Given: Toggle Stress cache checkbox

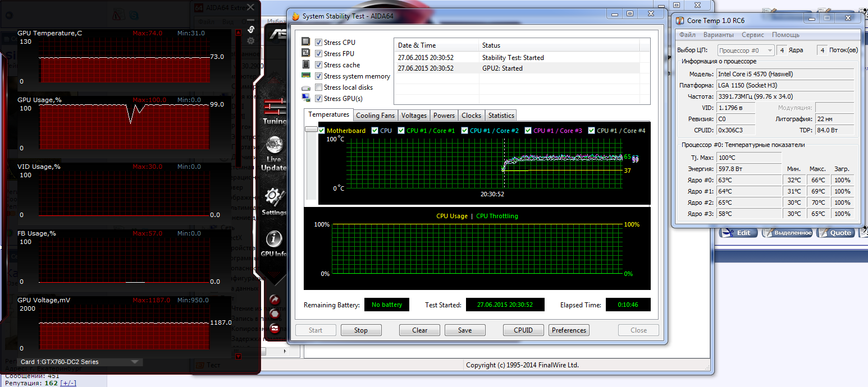Looking at the screenshot, I should pos(319,65).
